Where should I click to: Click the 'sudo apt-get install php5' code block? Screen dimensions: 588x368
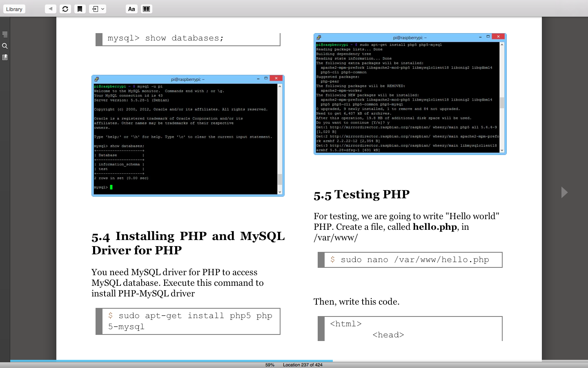coord(188,321)
